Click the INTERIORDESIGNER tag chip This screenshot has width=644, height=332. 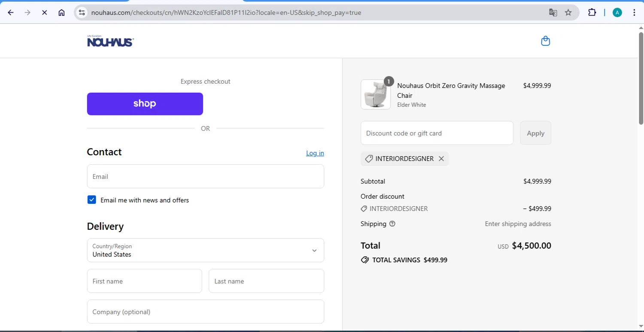point(405,159)
